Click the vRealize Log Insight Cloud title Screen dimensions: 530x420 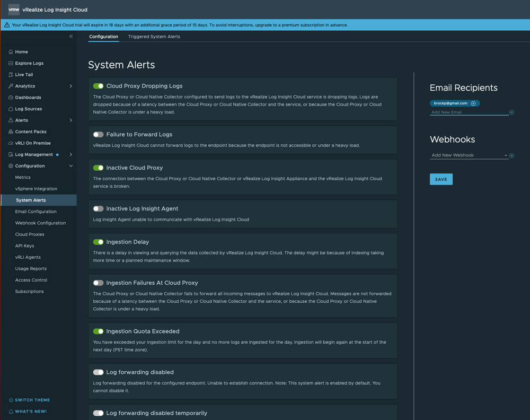[55, 10]
